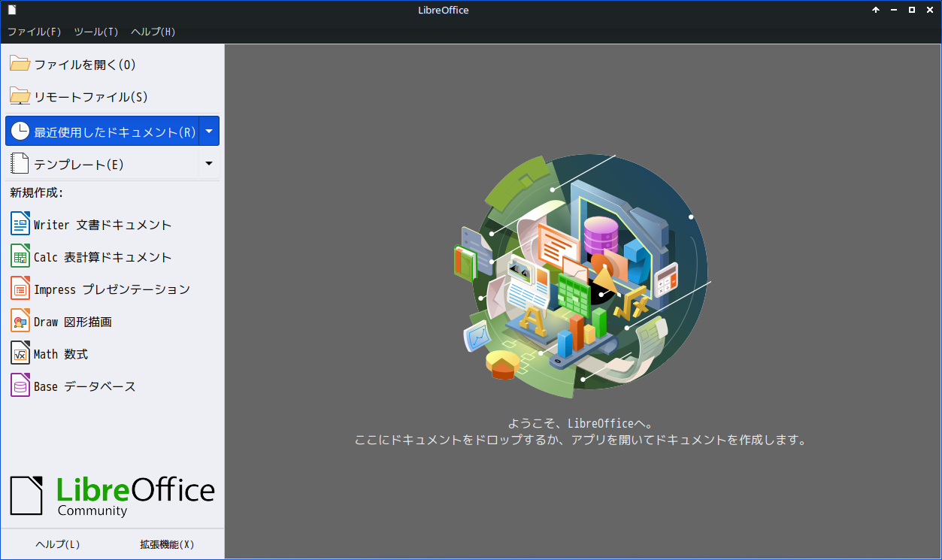Create a new Math 数式
This screenshot has width=942, height=560.
(112, 354)
